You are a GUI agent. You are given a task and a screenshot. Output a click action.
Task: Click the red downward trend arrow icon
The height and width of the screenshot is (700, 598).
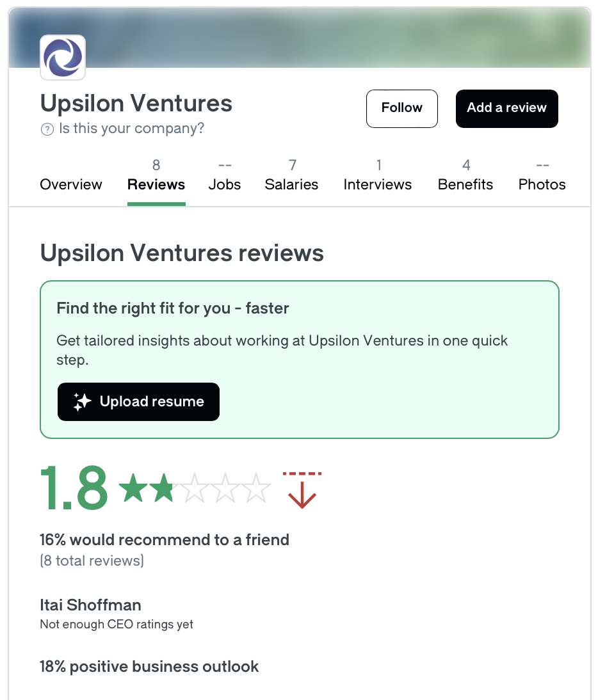(x=302, y=489)
